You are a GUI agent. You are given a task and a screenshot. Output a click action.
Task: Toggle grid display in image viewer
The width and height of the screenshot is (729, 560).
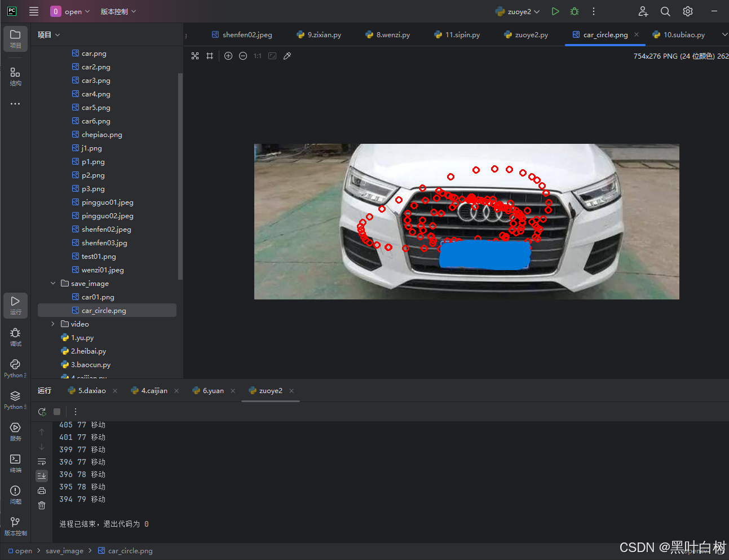pos(210,56)
